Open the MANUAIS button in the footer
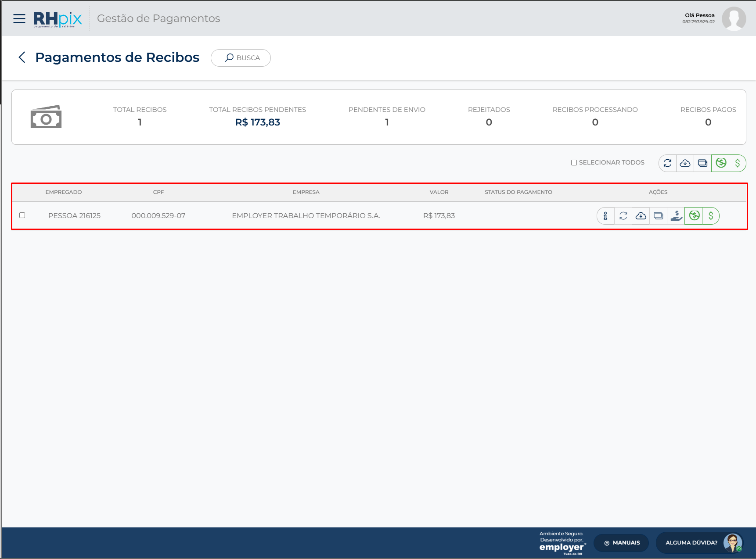 point(621,543)
